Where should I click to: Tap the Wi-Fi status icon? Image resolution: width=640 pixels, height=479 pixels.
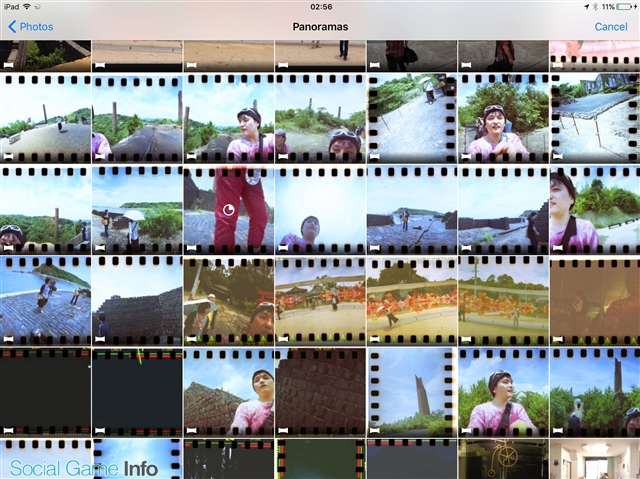27,7
